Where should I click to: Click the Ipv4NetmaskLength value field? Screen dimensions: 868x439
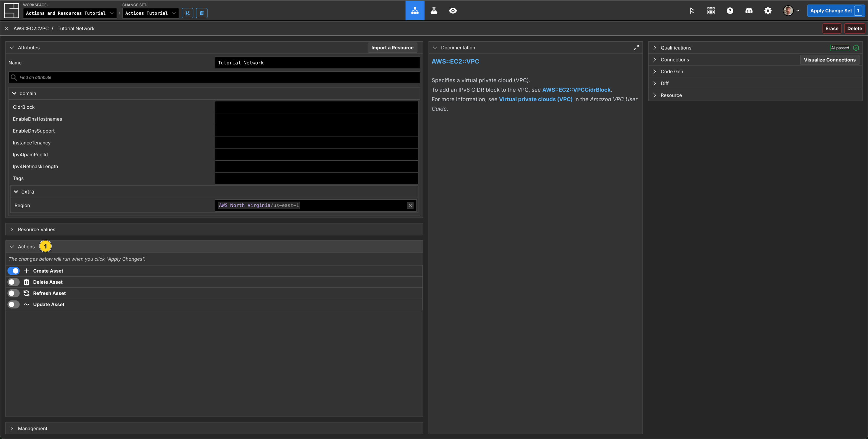pyautogui.click(x=316, y=166)
